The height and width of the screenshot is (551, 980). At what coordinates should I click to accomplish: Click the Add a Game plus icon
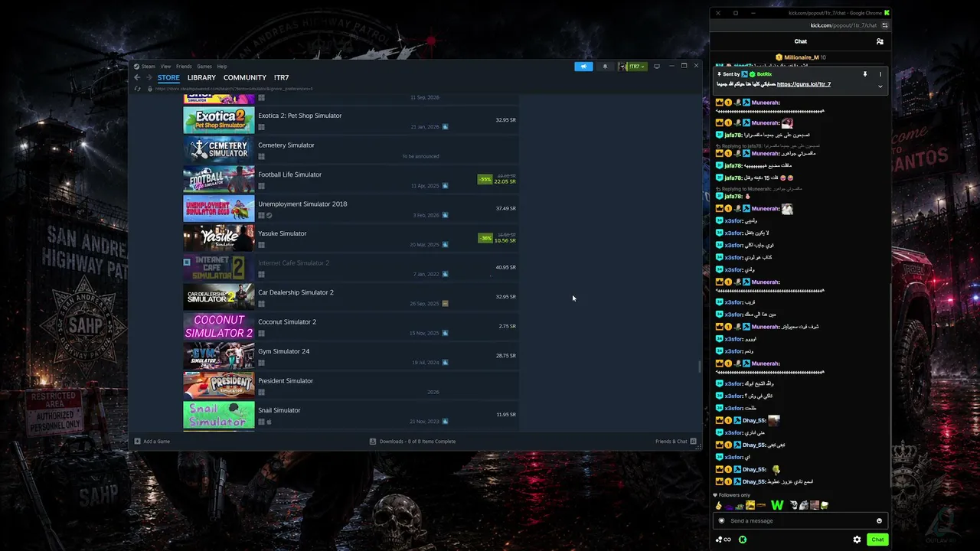(x=138, y=442)
